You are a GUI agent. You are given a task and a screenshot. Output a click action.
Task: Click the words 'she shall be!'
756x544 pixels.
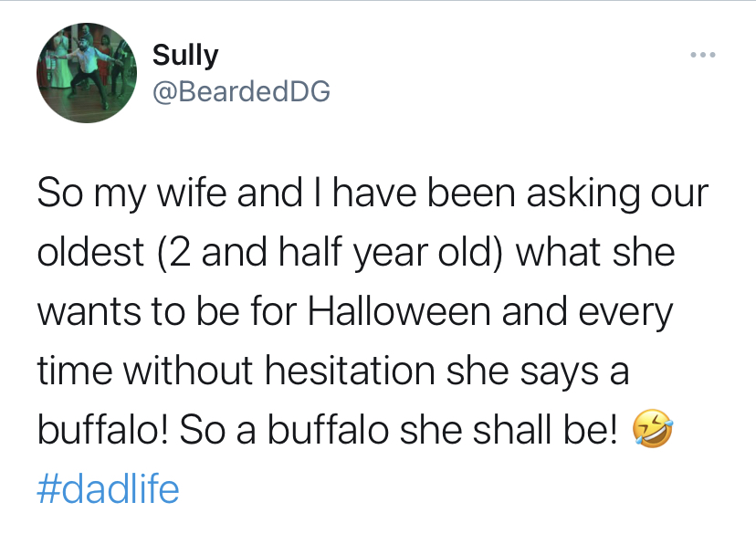click(509, 430)
